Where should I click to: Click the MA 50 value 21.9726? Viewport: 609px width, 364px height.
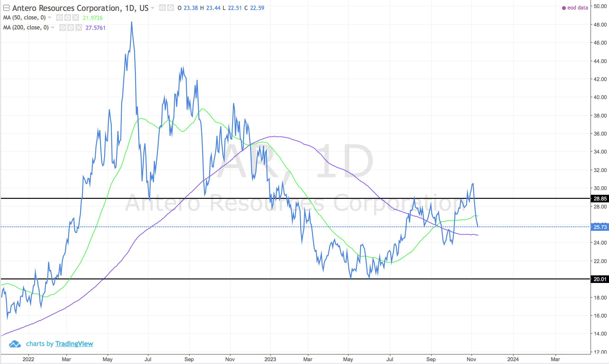[92, 18]
